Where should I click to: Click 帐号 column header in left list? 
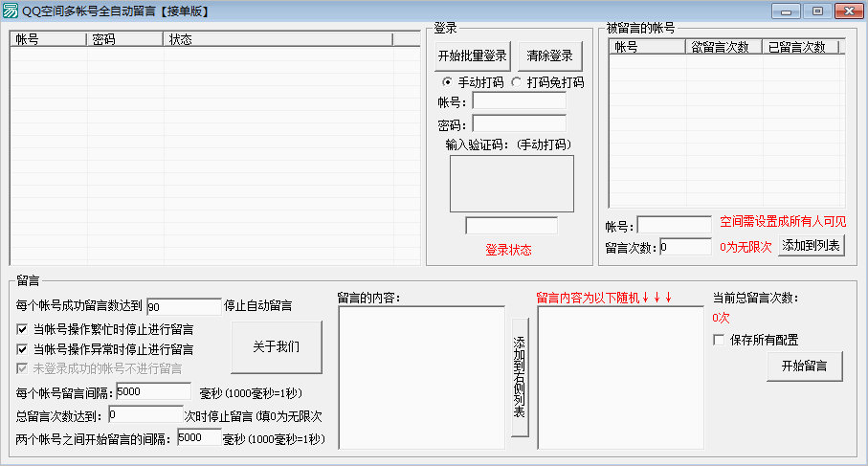48,39
